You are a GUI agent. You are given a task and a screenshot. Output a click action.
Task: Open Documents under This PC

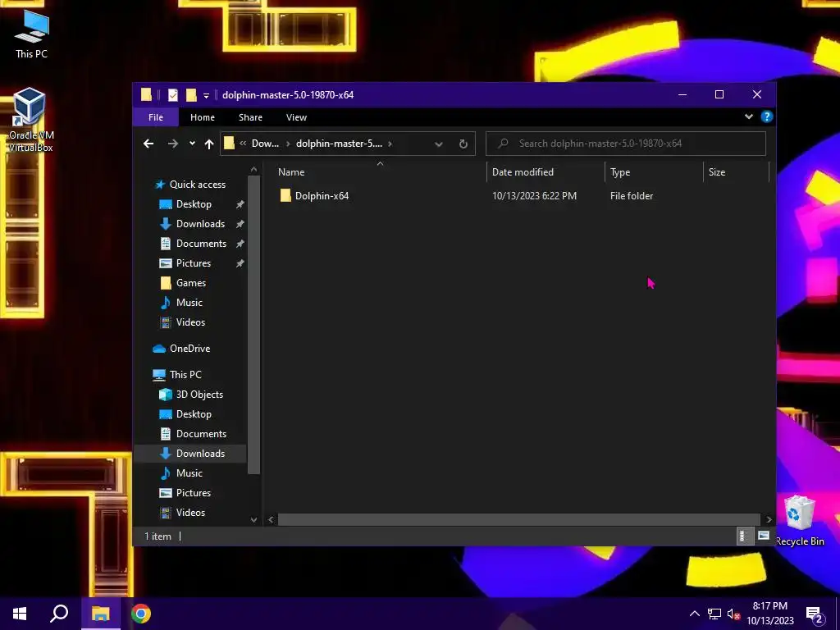click(201, 434)
